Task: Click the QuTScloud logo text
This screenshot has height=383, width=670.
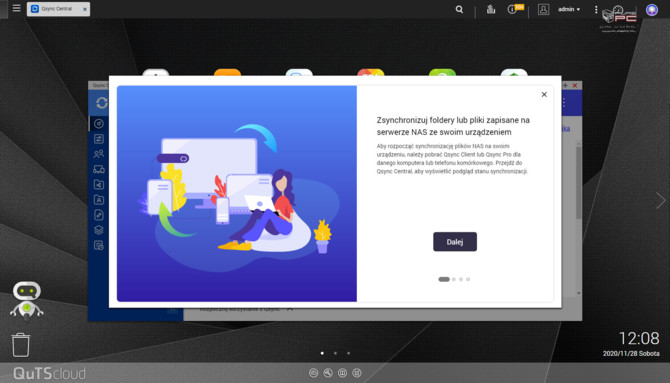Action: 49,373
